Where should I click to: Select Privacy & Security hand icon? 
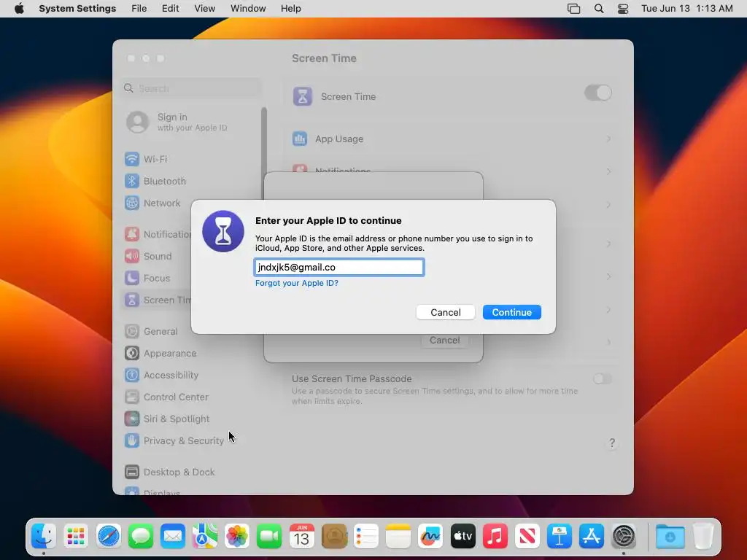[132, 441]
